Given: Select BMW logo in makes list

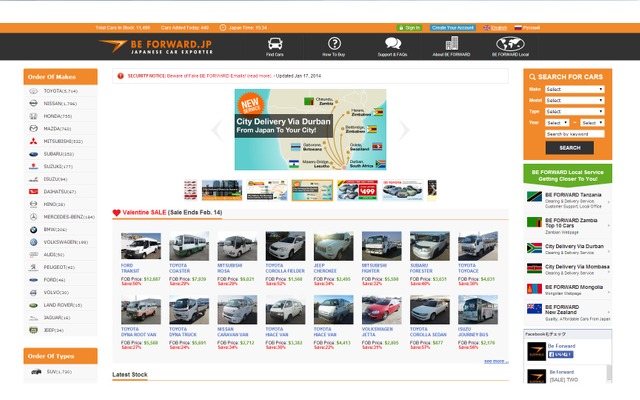Looking at the screenshot, I should (33, 230).
